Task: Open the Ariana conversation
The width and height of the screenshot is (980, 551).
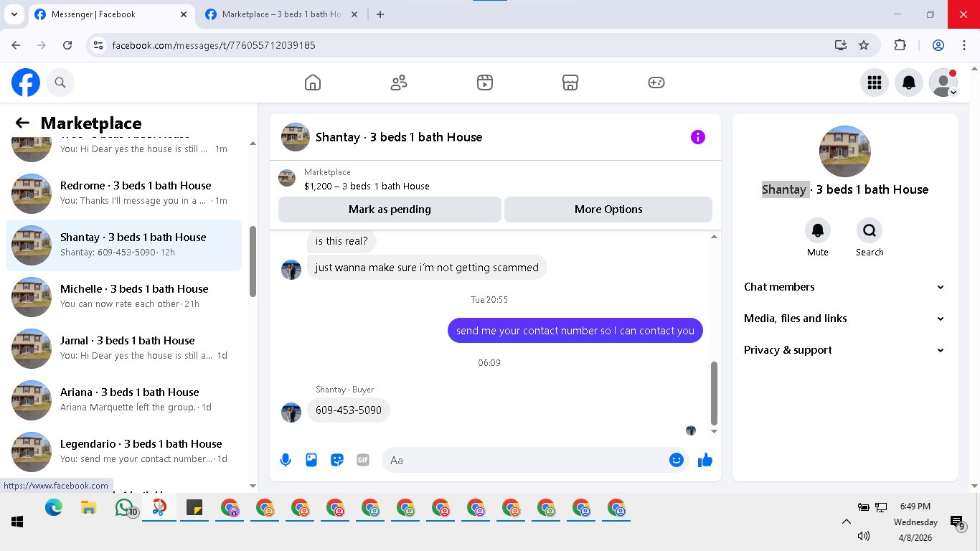Action: pyautogui.click(x=124, y=400)
